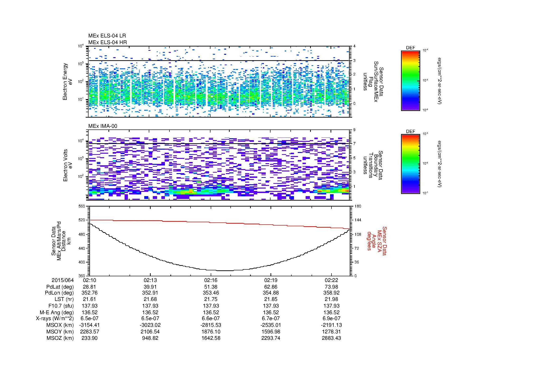
Task: Select the date label '2015/064'
Action: [x=63, y=280]
